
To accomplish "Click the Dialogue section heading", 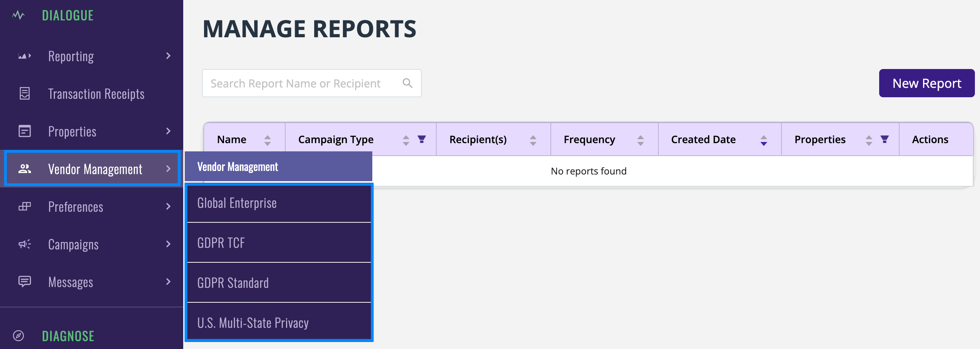I will pyautogui.click(x=68, y=16).
